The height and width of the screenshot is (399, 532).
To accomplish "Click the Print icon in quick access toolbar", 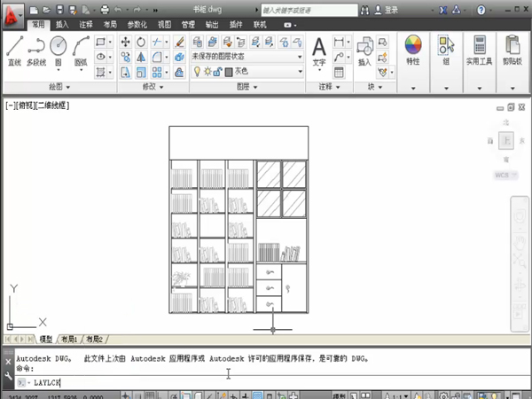I will click(x=105, y=10).
